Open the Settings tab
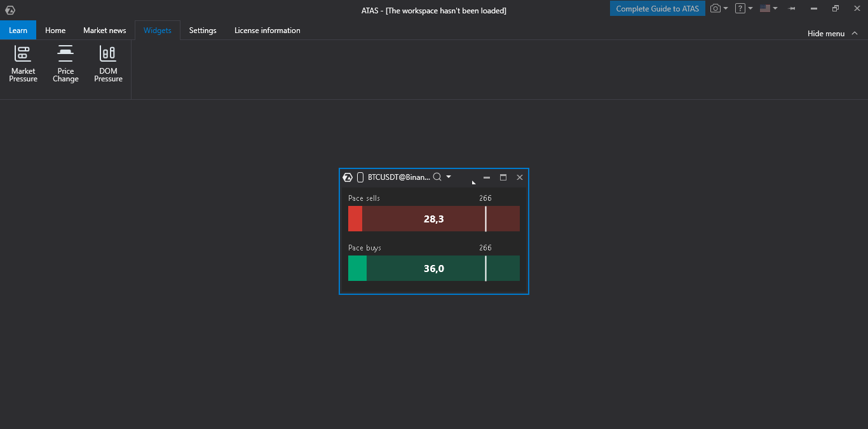The width and height of the screenshot is (868, 429). pyautogui.click(x=203, y=30)
